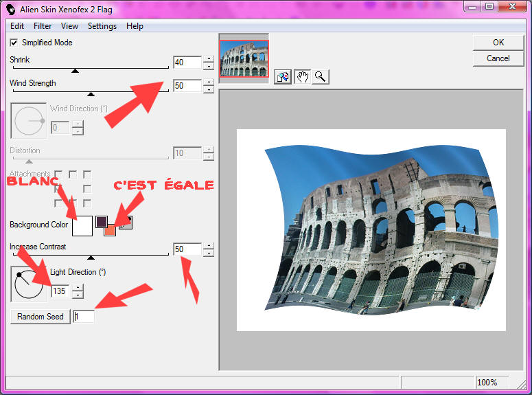Click the Light Direction degrees field
This screenshot has width=532, height=395.
click(x=60, y=291)
